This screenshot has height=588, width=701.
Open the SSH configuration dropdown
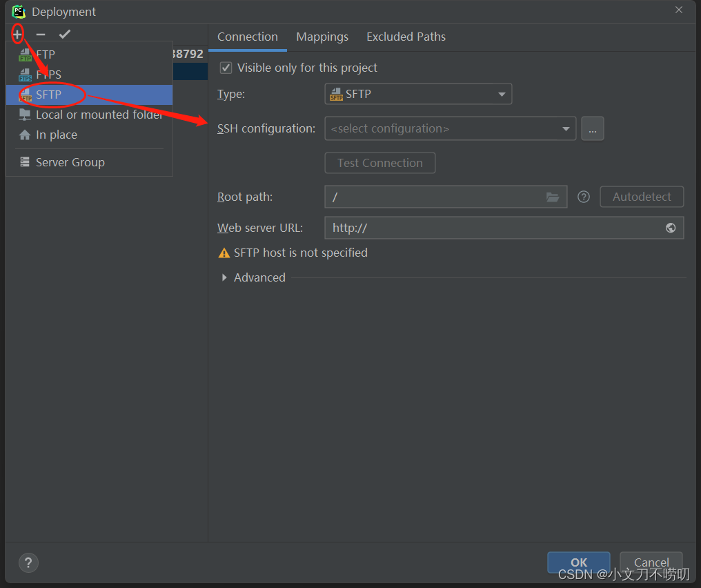tap(450, 129)
